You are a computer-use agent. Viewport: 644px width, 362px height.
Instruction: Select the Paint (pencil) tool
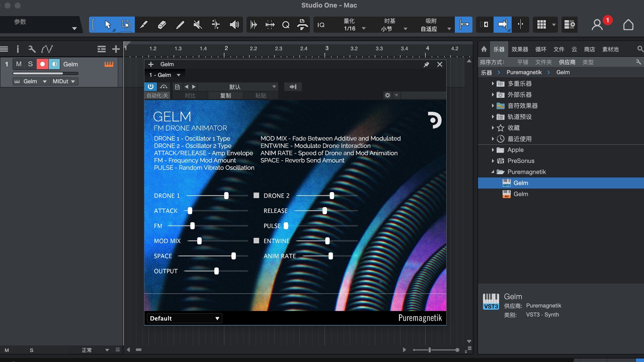[180, 24]
